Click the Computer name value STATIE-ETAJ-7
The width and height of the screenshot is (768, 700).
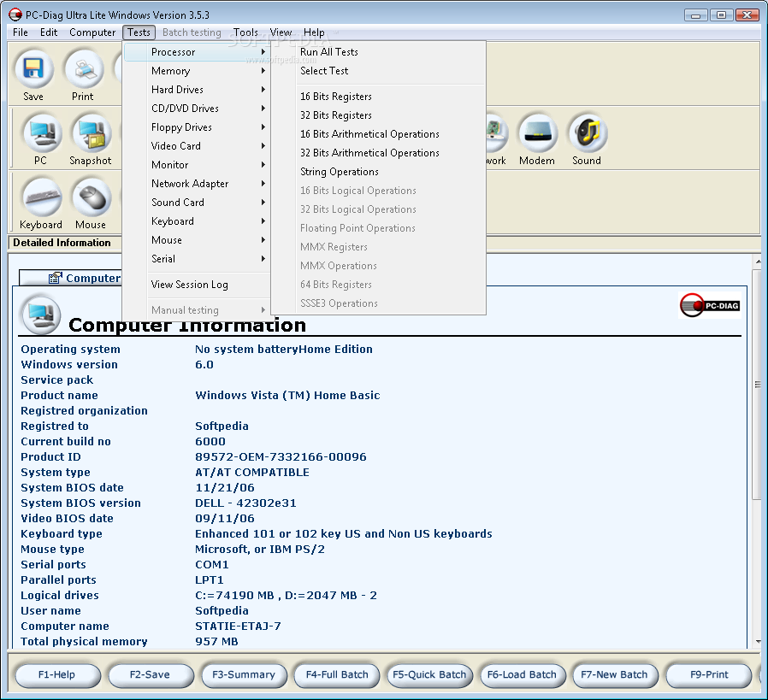[238, 626]
